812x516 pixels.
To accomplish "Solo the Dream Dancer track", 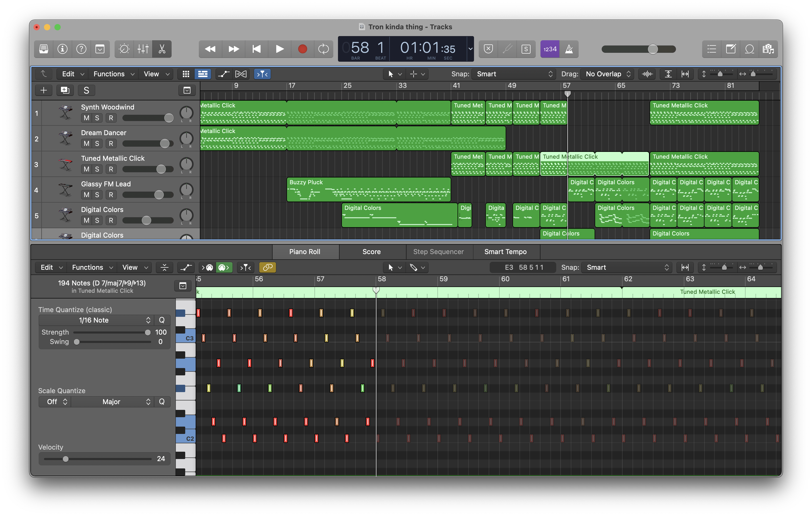I will pos(97,144).
